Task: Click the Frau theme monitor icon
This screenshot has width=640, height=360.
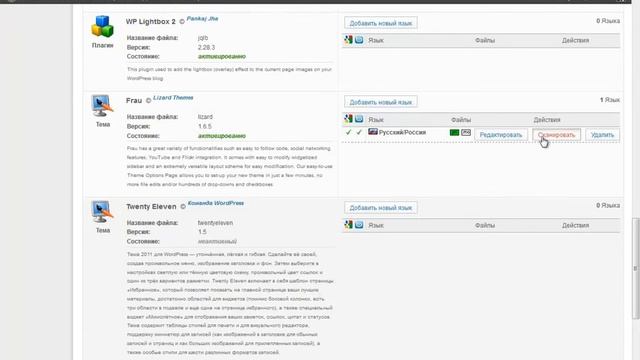Action: pyautogui.click(x=102, y=106)
